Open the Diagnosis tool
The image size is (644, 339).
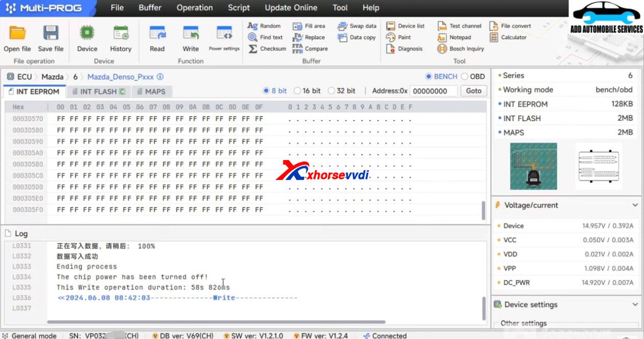pos(405,48)
